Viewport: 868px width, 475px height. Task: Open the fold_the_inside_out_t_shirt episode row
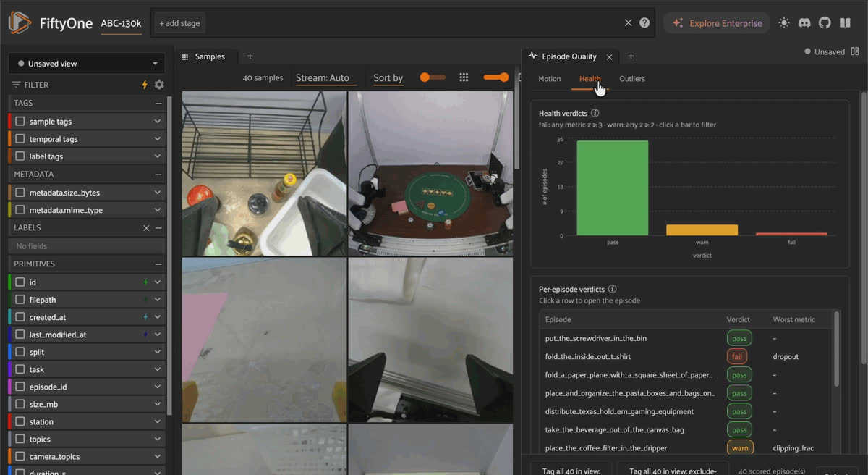[685, 356]
